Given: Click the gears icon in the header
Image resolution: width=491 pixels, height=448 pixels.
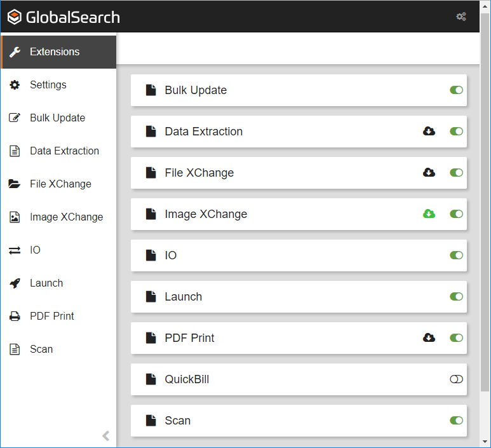Looking at the screenshot, I should click(461, 17).
